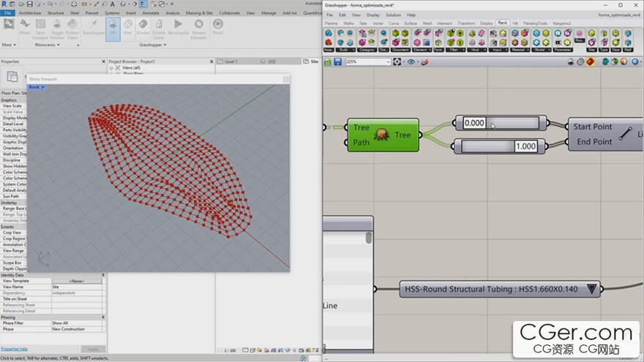644x362 pixels.
Task: Click the Apply button in Properties
Action: point(93,350)
